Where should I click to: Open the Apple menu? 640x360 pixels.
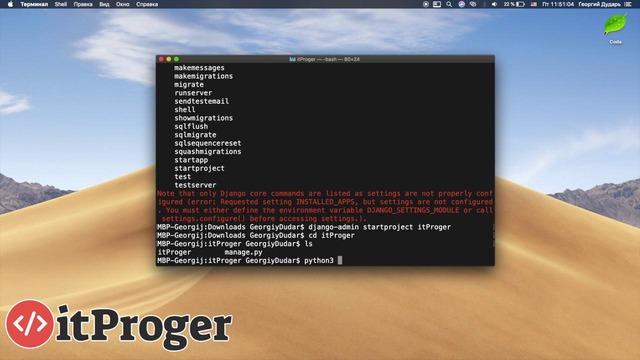click(10, 4)
